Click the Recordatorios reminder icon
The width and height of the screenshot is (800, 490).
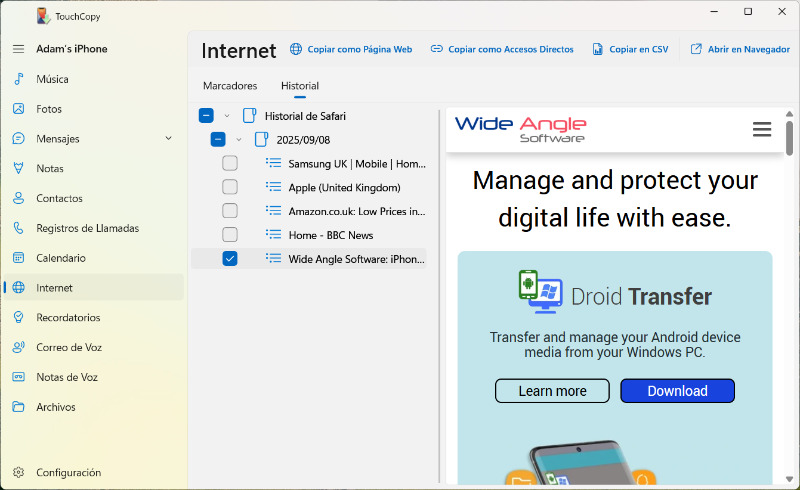(x=18, y=317)
